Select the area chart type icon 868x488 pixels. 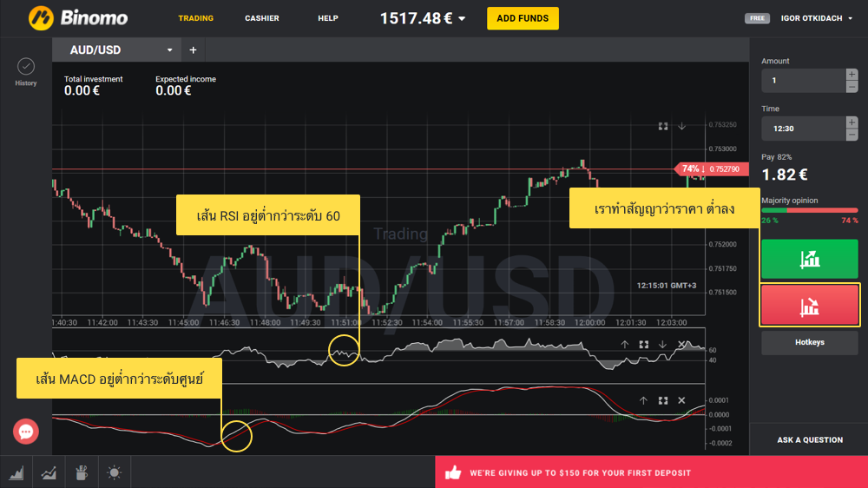[16, 473]
